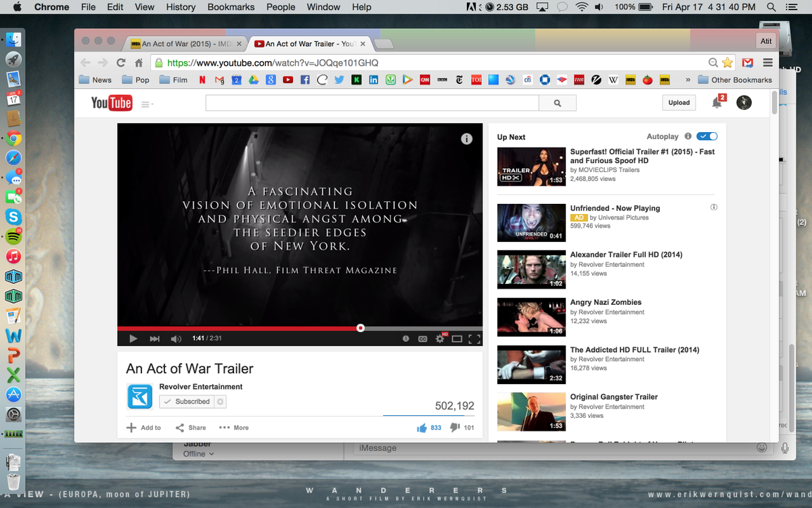Open Other Bookmarks folder
Image resolution: width=812 pixels, height=508 pixels.
(735, 80)
